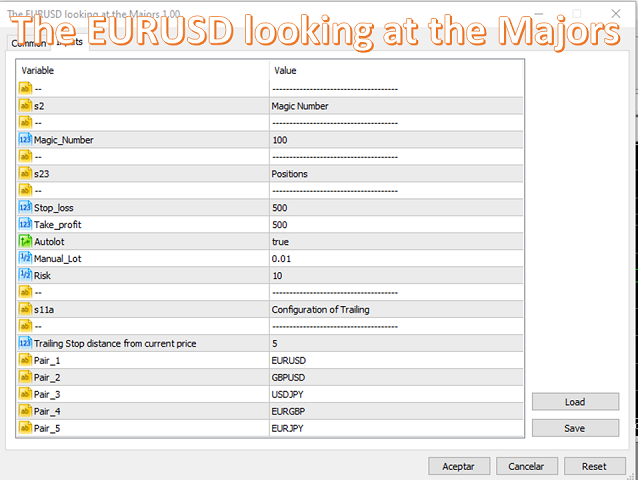Switch to the Common tab

[x=29, y=43]
